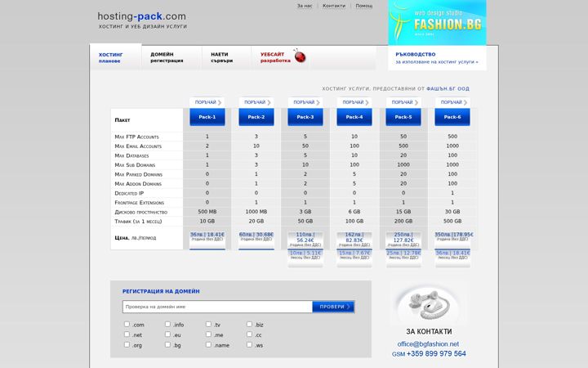Open the Fashion.BG web design studio banner
588x368 pixels.
pos(437,23)
